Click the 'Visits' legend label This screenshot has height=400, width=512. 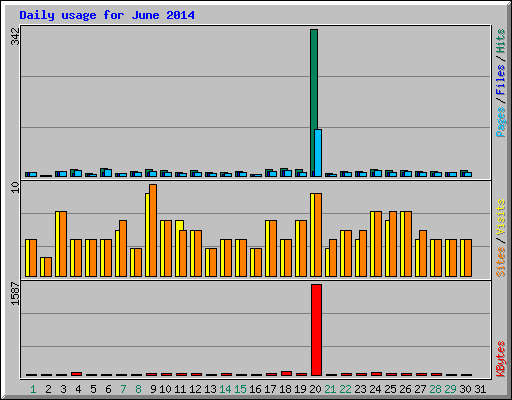tap(500, 217)
